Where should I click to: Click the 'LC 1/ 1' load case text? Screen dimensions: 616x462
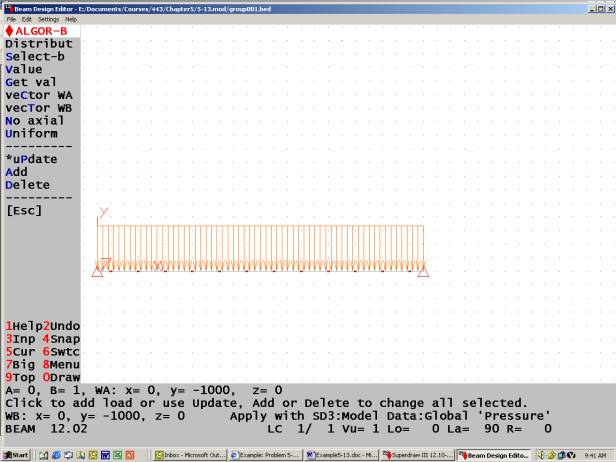point(302,429)
